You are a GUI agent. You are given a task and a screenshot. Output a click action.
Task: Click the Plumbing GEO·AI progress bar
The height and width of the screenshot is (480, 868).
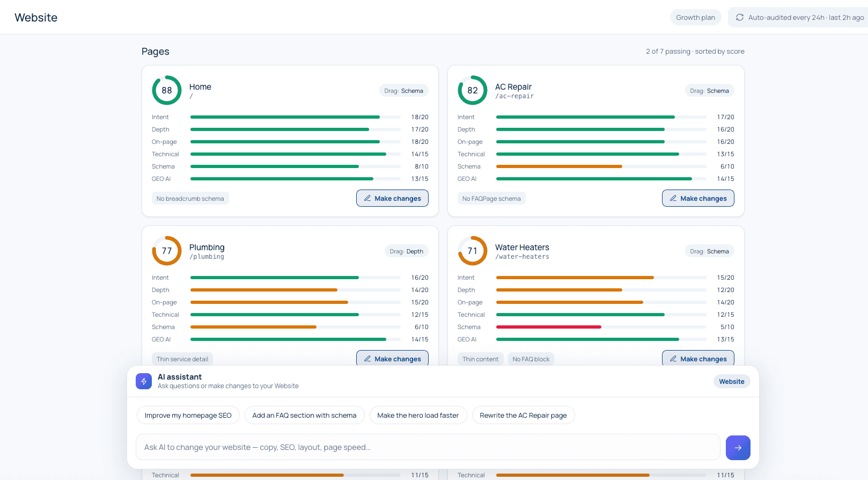(x=296, y=339)
